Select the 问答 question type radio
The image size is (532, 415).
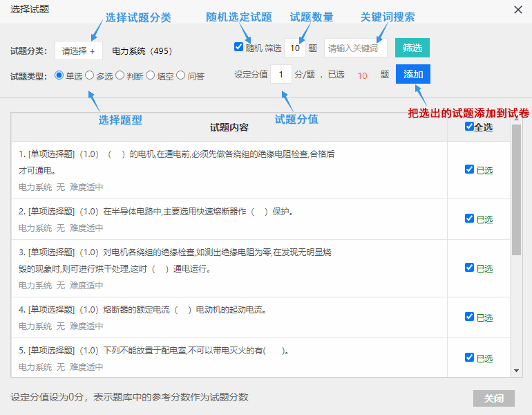pyautogui.click(x=181, y=75)
